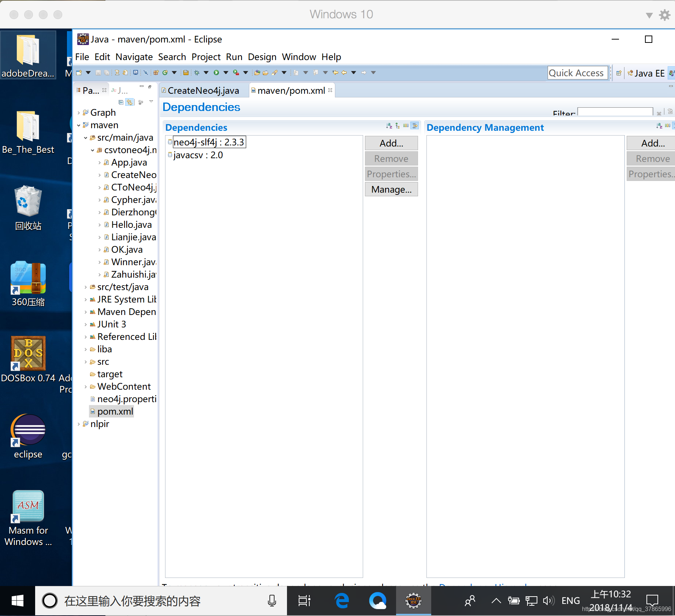
Task: Click the Last Edit Location arrow icon
Action: 335,73
